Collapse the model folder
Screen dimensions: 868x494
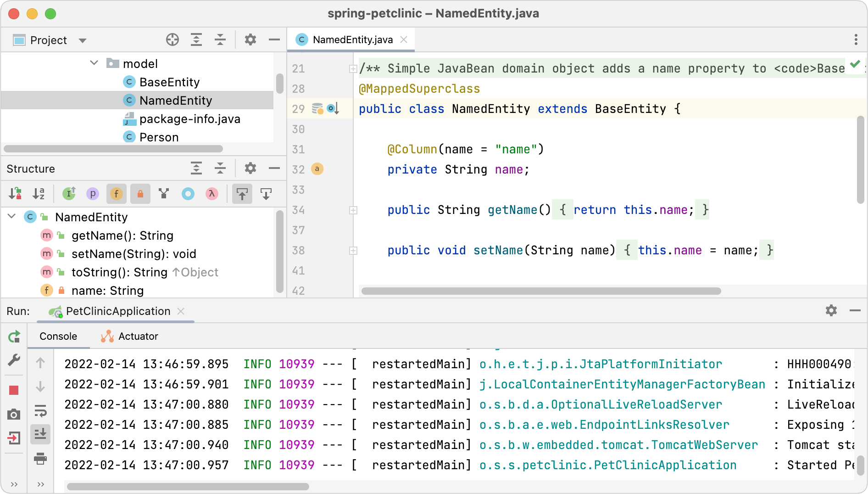[94, 63]
